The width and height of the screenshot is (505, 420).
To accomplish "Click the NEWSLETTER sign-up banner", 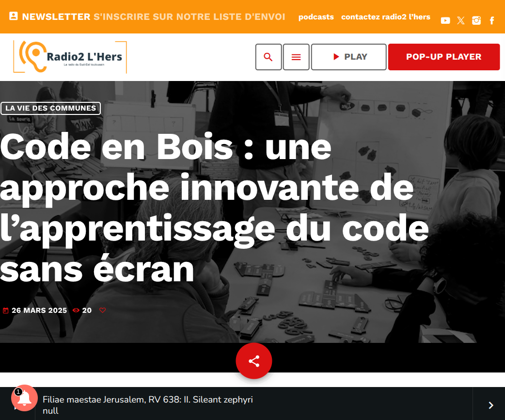I will (147, 16).
